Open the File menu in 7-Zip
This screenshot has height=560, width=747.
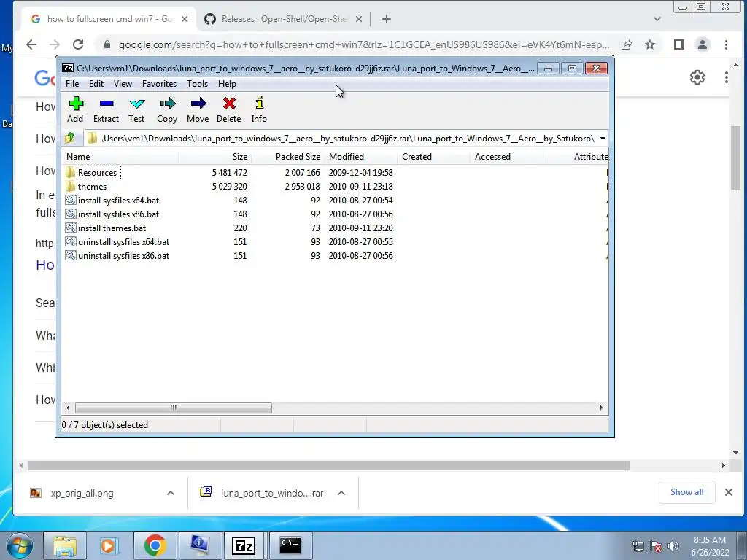(x=72, y=84)
